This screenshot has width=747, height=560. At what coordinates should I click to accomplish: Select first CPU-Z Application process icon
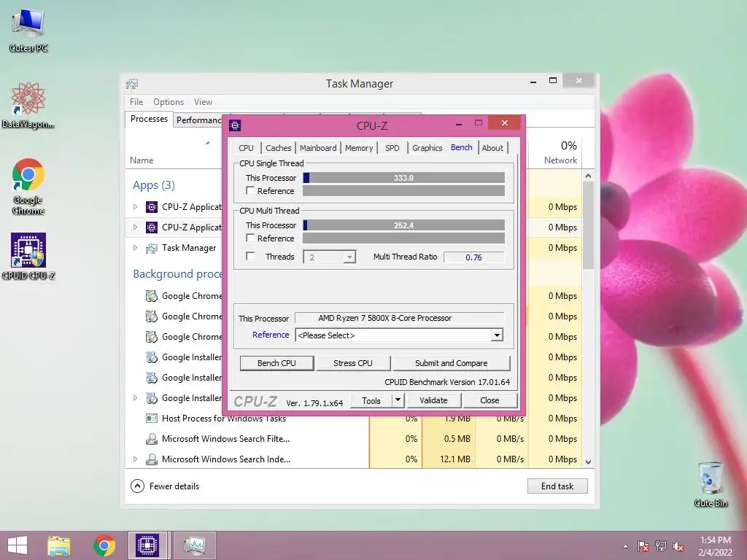tap(152, 207)
